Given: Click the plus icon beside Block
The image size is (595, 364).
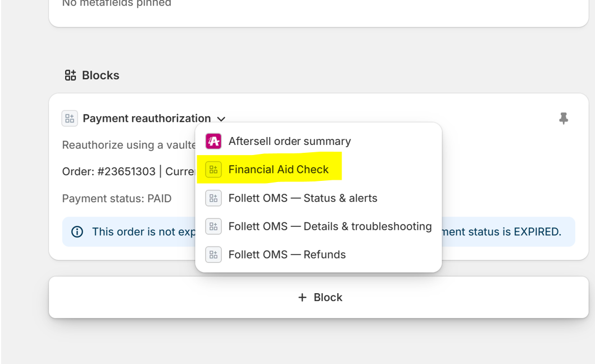Looking at the screenshot, I should [x=302, y=297].
